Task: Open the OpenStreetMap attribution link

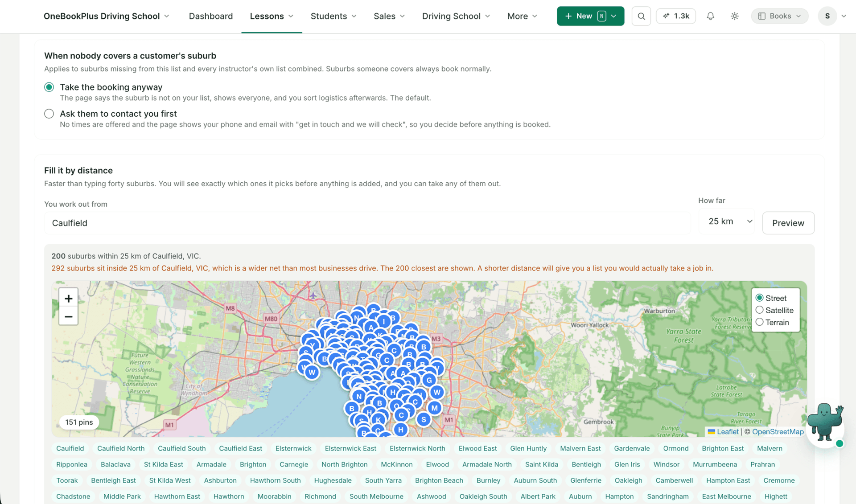Action: pyautogui.click(x=778, y=431)
